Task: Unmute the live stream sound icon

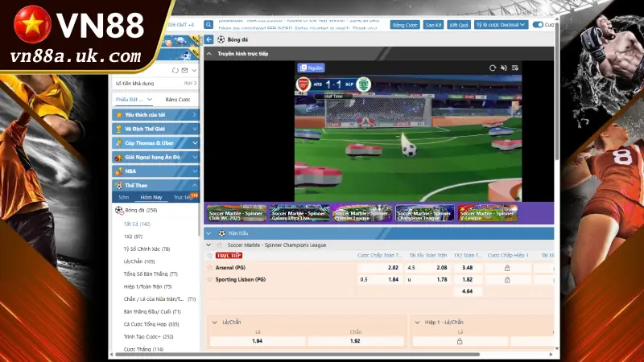Action: 504,68
